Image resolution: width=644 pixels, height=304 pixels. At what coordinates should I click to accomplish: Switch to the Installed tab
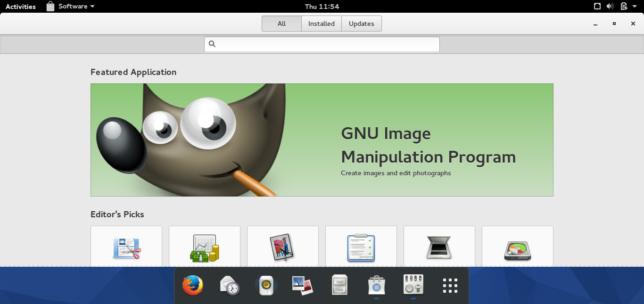pos(322,24)
